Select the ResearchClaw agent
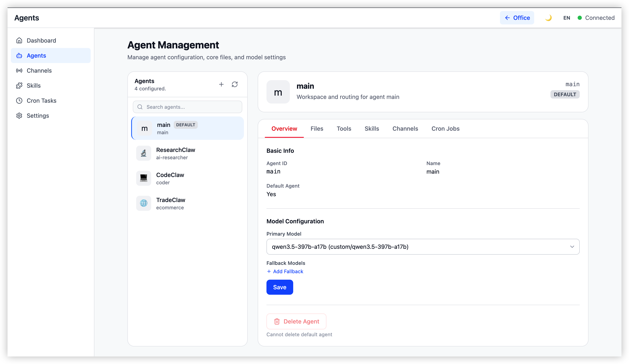 point(188,153)
